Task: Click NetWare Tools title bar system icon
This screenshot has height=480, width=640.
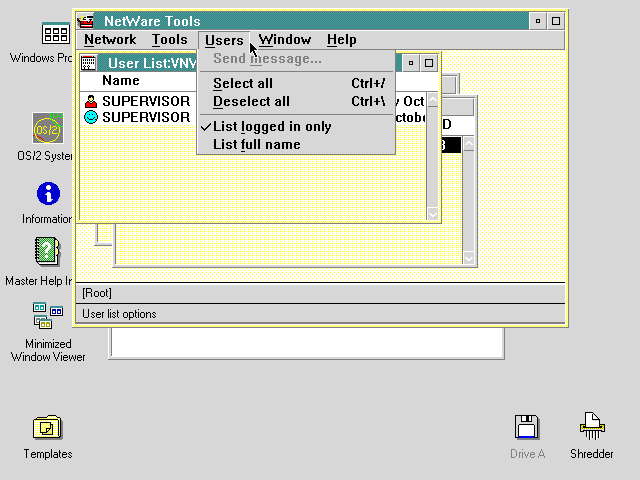Action: [86, 21]
